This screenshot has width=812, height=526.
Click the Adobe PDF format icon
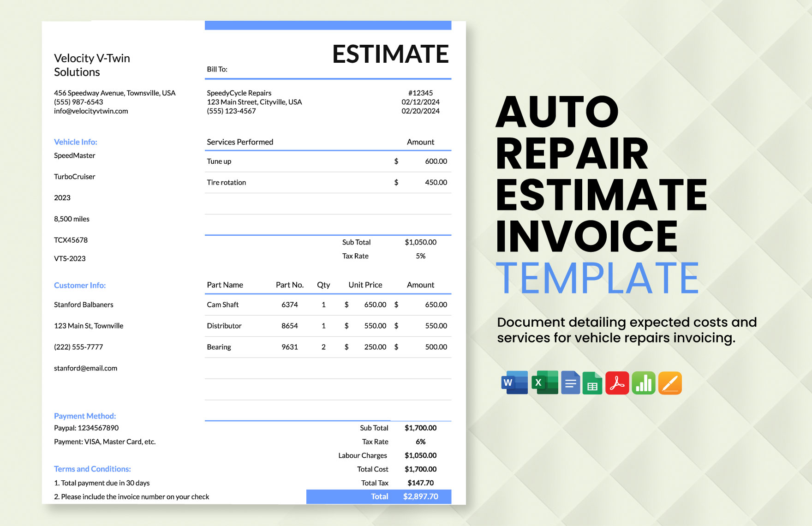click(x=618, y=383)
